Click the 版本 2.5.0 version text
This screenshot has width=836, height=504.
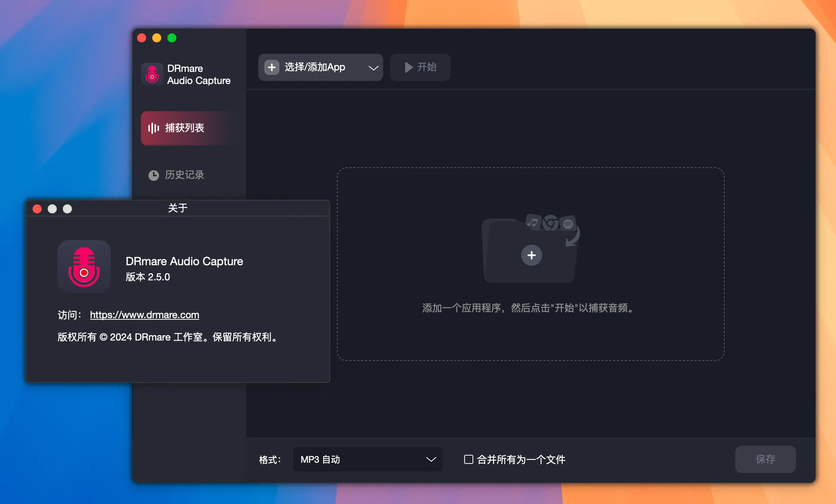148,277
